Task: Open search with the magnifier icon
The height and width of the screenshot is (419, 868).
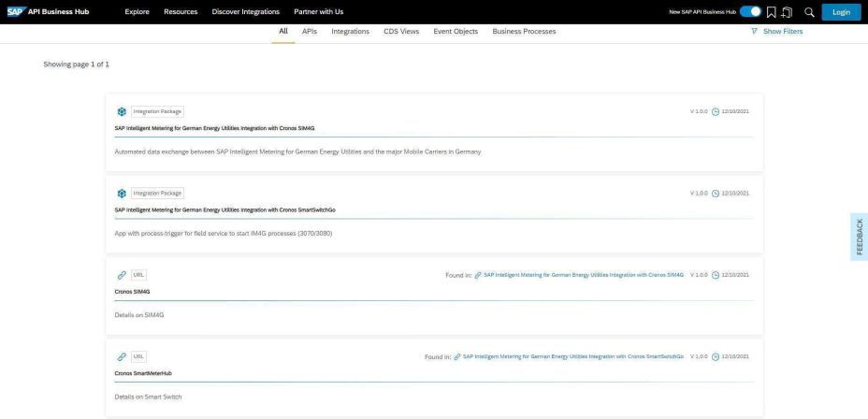Action: tap(808, 11)
